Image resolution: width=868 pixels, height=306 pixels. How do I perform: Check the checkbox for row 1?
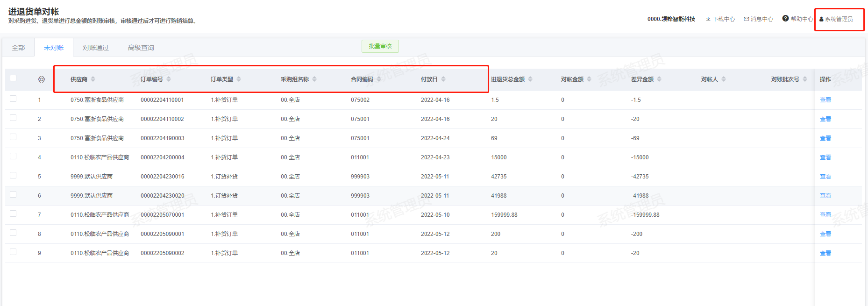13,99
